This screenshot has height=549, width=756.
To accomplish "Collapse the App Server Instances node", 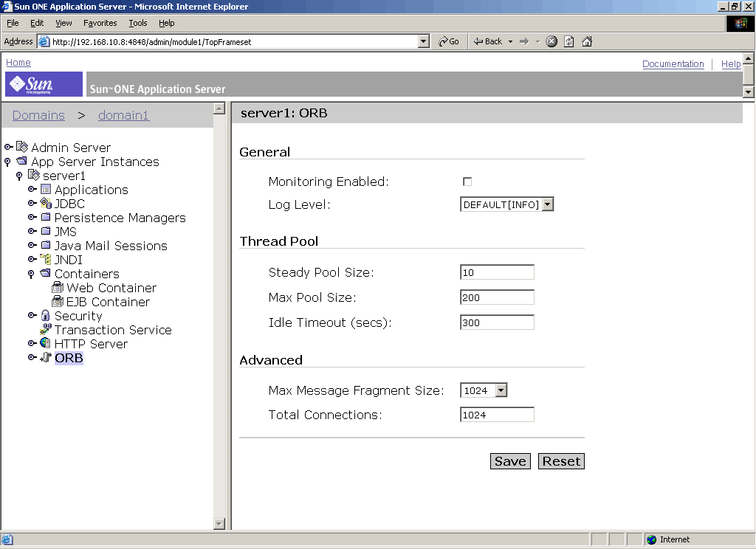I will coord(7,162).
